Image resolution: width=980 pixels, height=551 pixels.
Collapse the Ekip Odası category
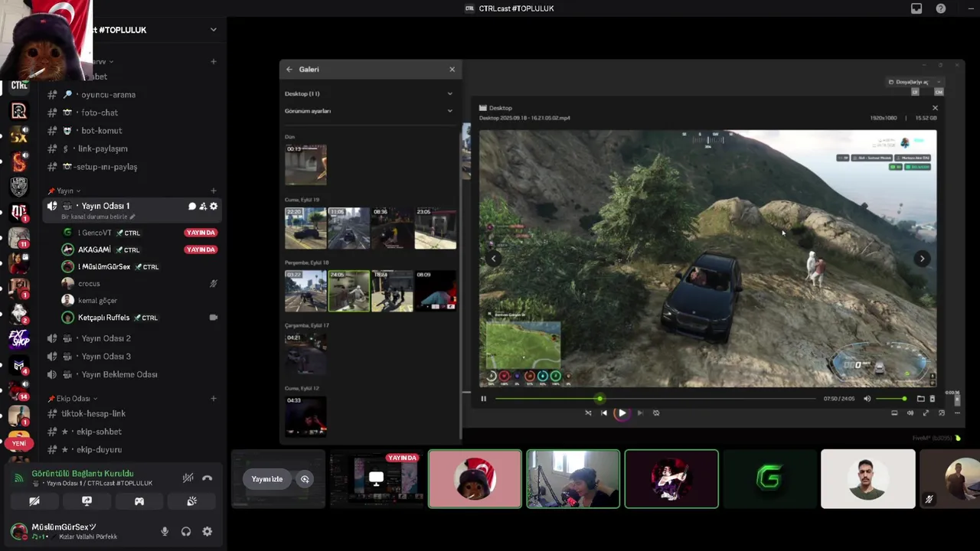pyautogui.click(x=73, y=399)
